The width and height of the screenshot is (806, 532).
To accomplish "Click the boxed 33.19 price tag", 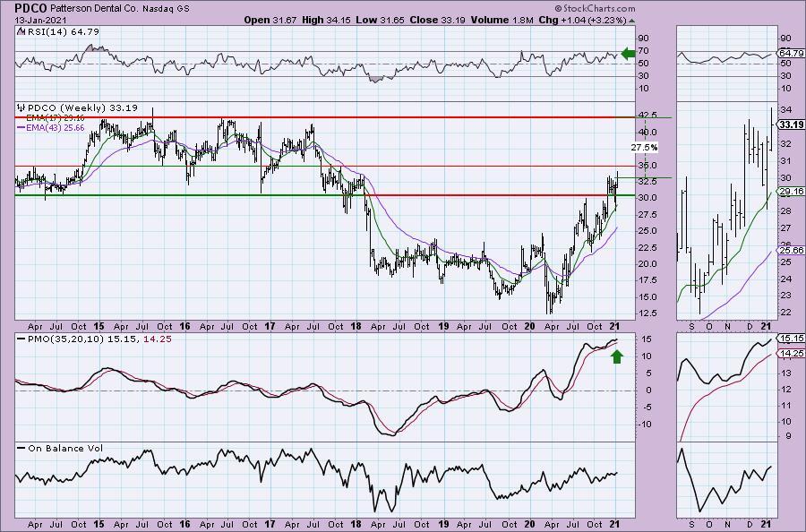I will (x=793, y=124).
